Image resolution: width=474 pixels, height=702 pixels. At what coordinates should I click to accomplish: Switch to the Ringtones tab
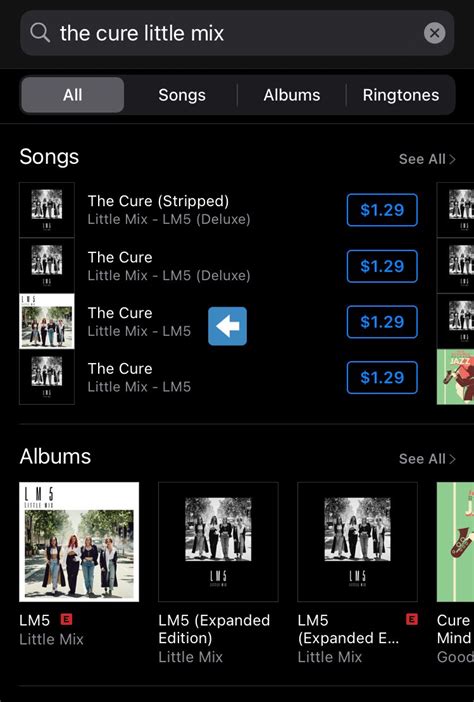click(401, 95)
